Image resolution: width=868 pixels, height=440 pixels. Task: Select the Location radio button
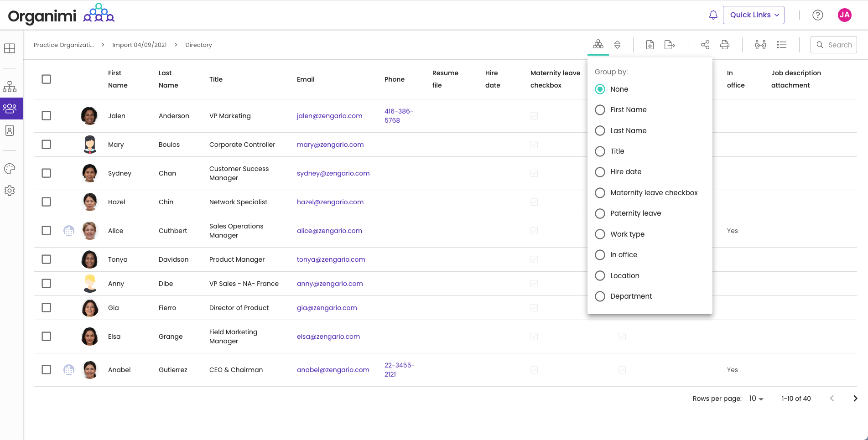[x=600, y=276]
